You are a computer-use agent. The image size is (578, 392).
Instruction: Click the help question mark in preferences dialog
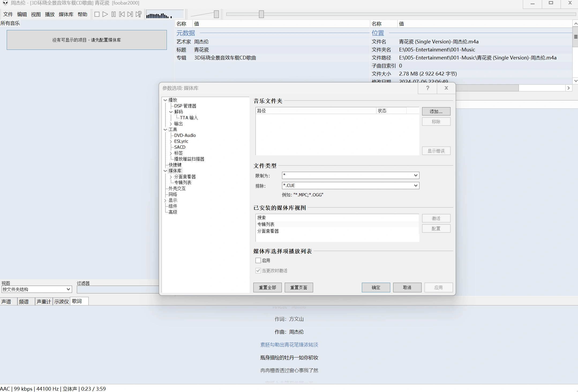coord(427,88)
